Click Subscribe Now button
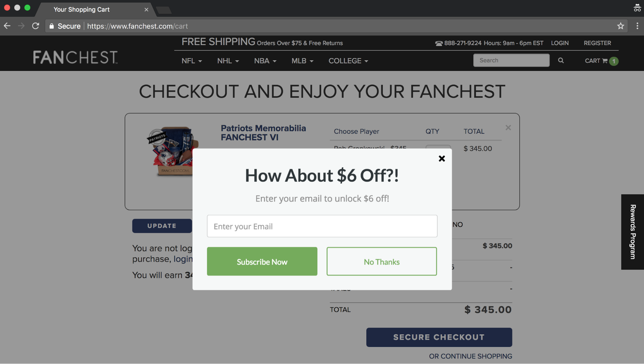This screenshot has width=644, height=364. (x=262, y=261)
